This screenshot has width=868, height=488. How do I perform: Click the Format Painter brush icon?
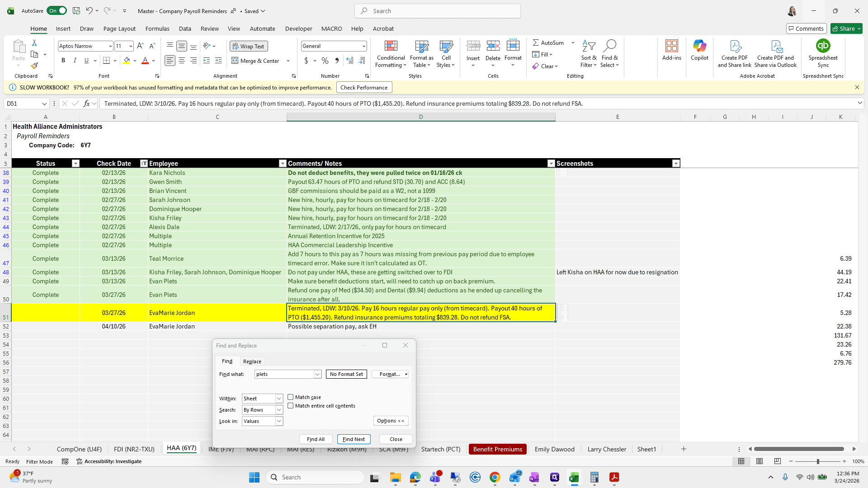tap(34, 66)
